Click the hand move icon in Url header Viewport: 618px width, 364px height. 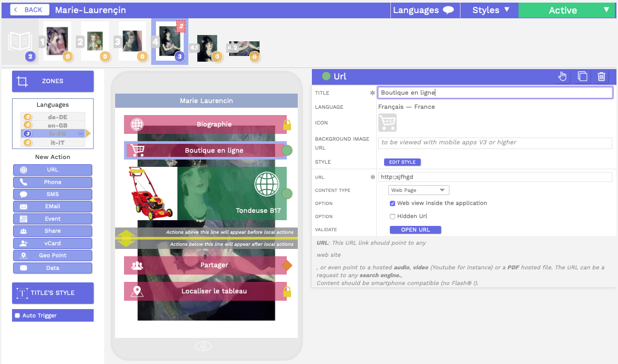pos(563,76)
